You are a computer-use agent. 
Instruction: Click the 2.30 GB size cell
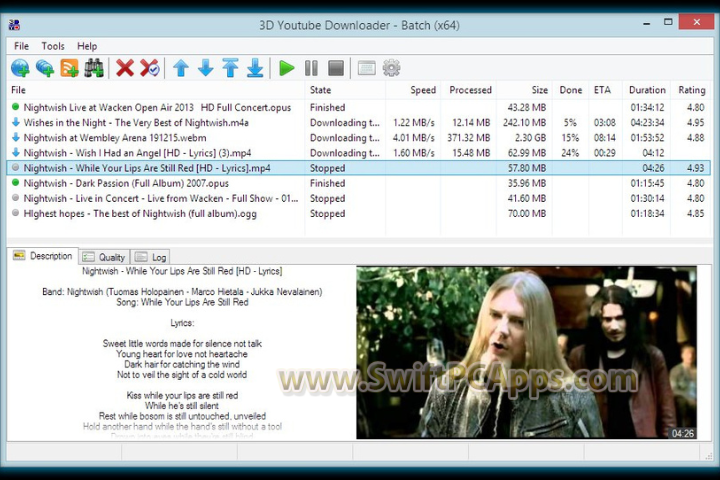[530, 138]
